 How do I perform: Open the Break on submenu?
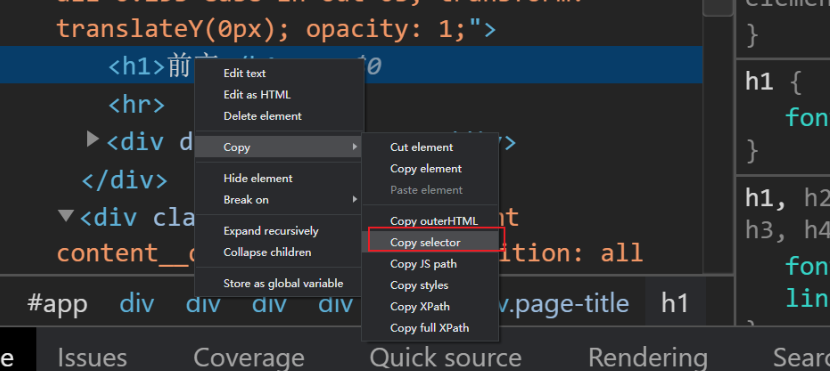click(x=279, y=200)
